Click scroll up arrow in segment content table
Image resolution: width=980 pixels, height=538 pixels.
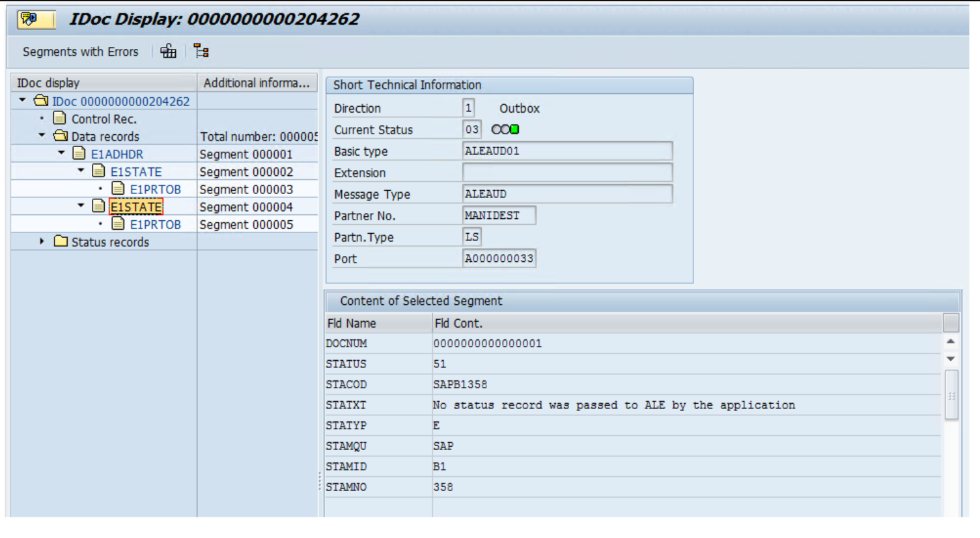click(951, 341)
